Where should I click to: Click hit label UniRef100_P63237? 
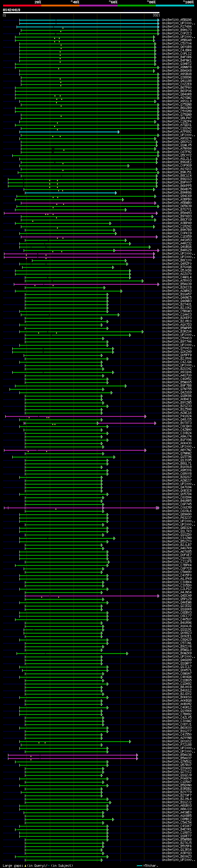point(177,518)
